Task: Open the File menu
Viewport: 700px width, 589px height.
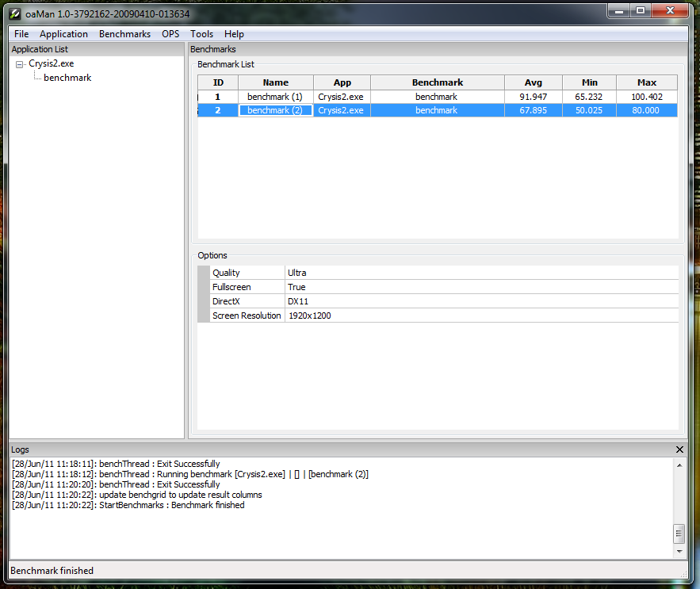Action: click(x=21, y=34)
